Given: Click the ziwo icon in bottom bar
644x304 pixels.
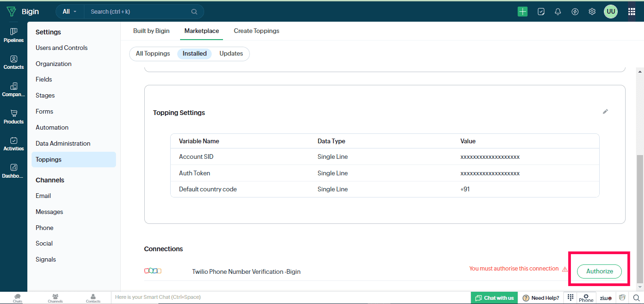Looking at the screenshot, I should 606,298.
